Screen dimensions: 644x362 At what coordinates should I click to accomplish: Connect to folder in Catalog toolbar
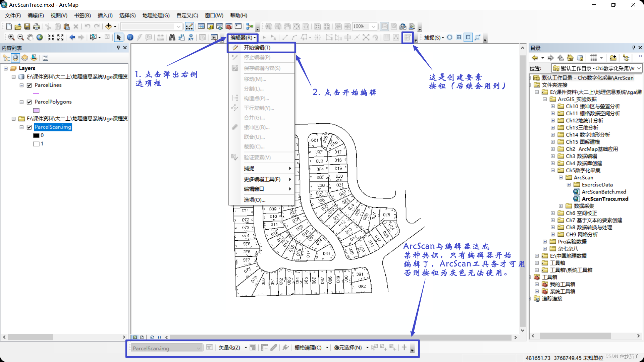click(x=613, y=58)
